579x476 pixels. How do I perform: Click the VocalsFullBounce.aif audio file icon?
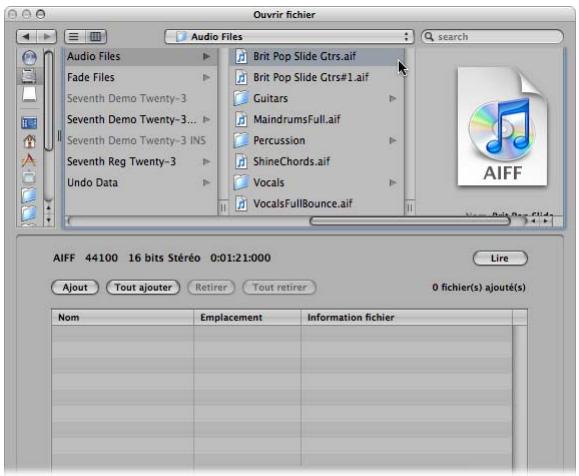point(241,203)
